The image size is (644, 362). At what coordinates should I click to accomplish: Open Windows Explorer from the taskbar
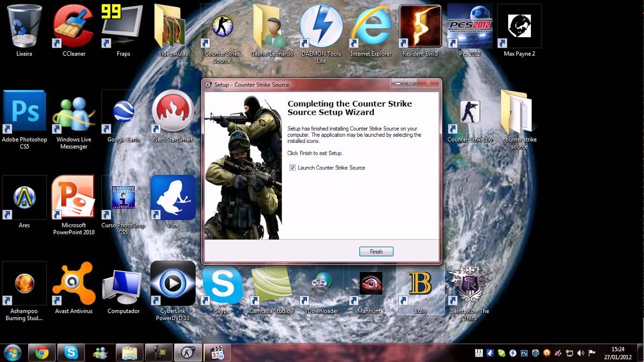coord(129,353)
